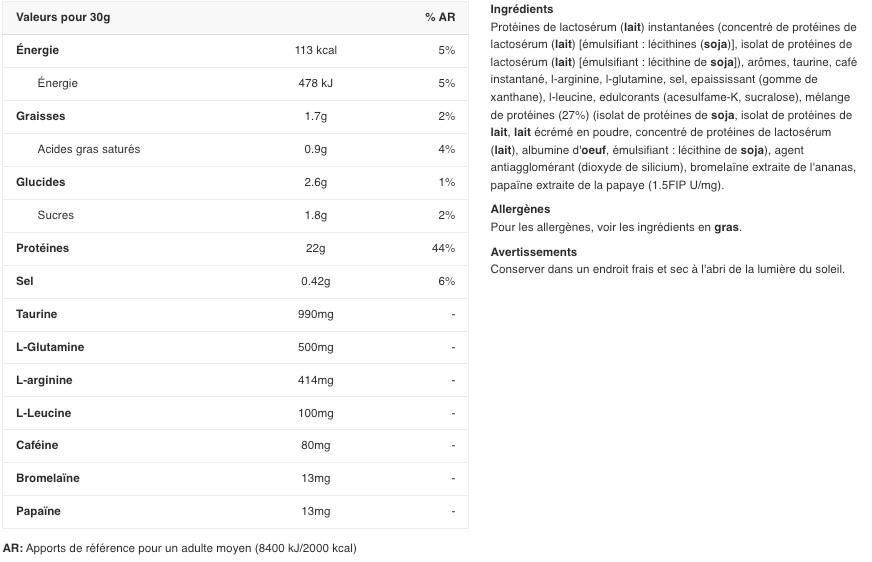Image resolution: width=872 pixels, height=562 pixels.
Task: Select the Sel row label
Action: (25, 281)
